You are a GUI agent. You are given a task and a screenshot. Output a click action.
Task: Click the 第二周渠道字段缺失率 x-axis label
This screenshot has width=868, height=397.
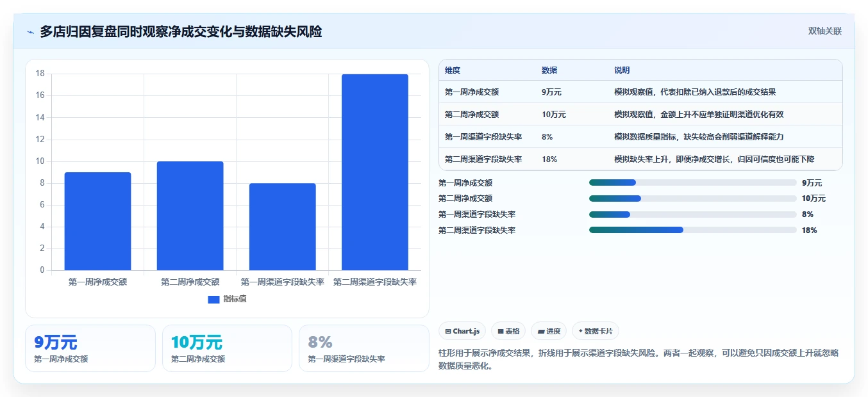[x=375, y=282]
